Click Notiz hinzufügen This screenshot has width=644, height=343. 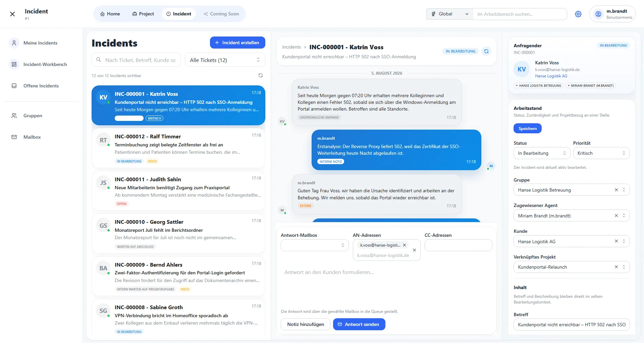pyautogui.click(x=306, y=324)
